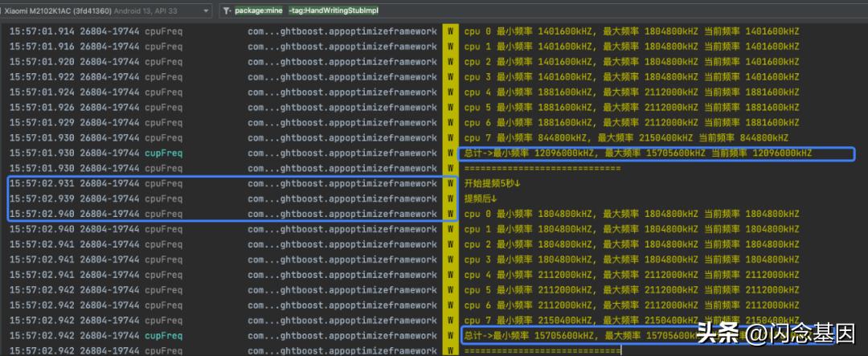Click the cpu 1 message with 当前频率 1401600kHZ

click(x=632, y=47)
